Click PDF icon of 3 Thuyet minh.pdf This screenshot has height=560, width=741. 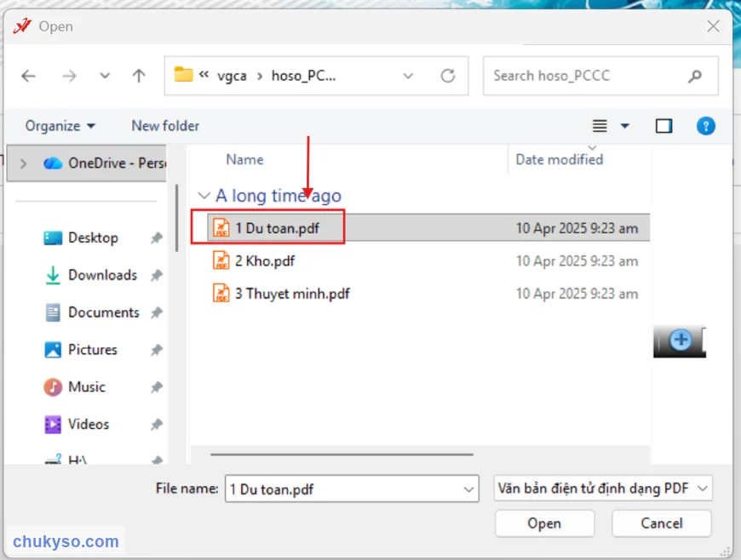[x=221, y=293]
